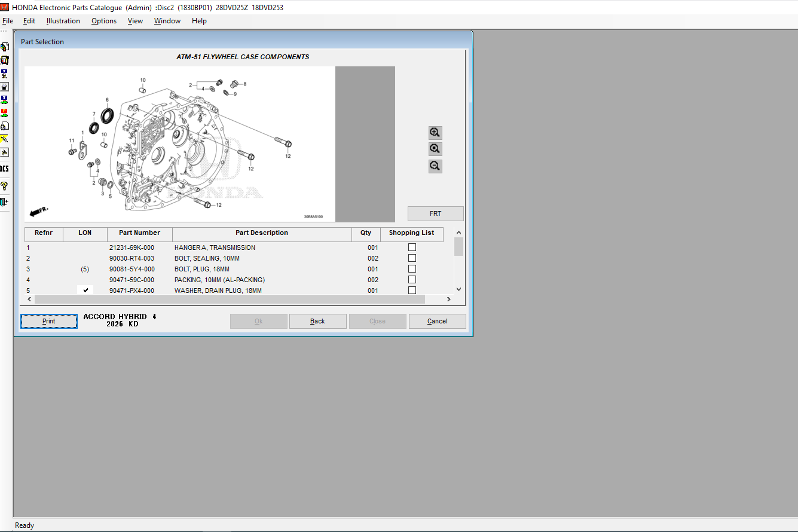Tick shopping list checkbox for WASHER, DRAIN PLUG, 18MM
Viewport: 798px width, 532px height.
412,291
